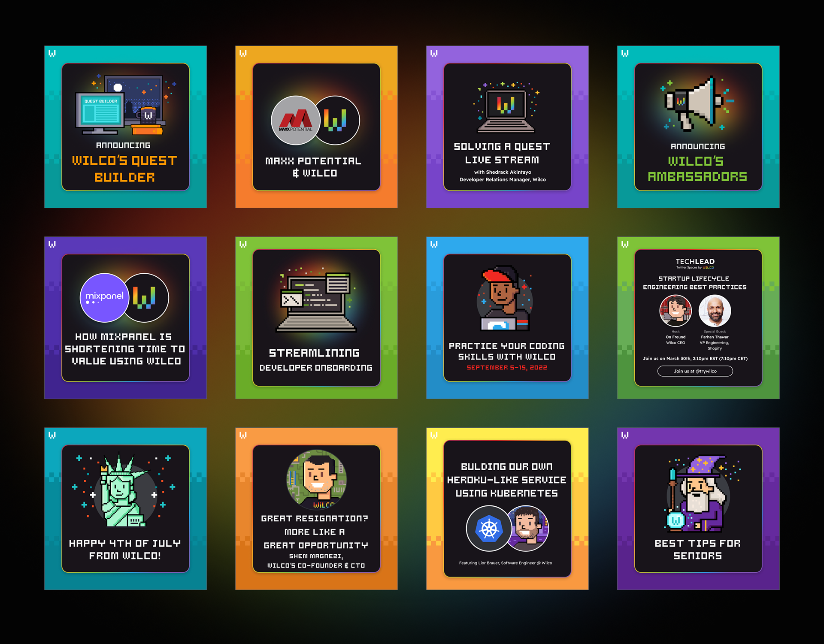Click Lior Brauer's pixel avatar
This screenshot has width=824, height=644.
528,529
